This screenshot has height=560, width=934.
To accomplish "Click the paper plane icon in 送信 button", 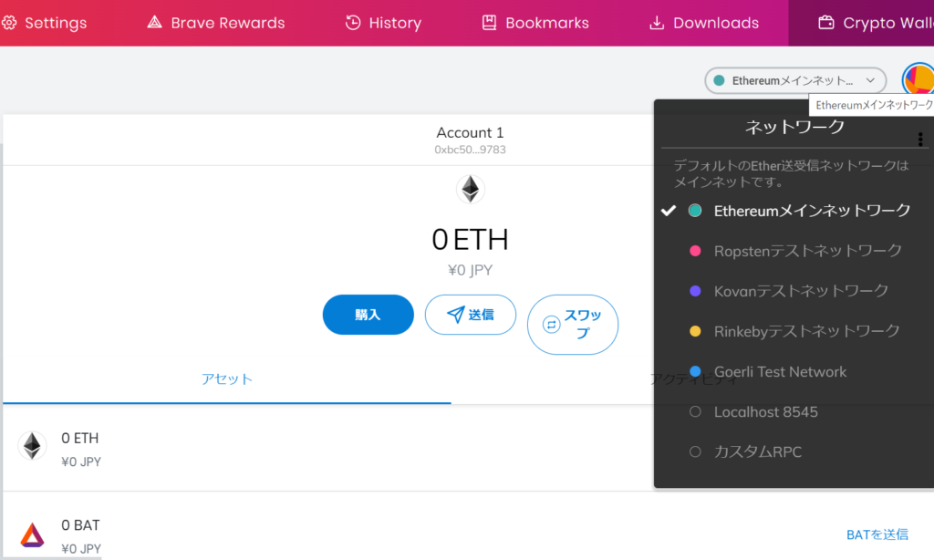I will (456, 315).
